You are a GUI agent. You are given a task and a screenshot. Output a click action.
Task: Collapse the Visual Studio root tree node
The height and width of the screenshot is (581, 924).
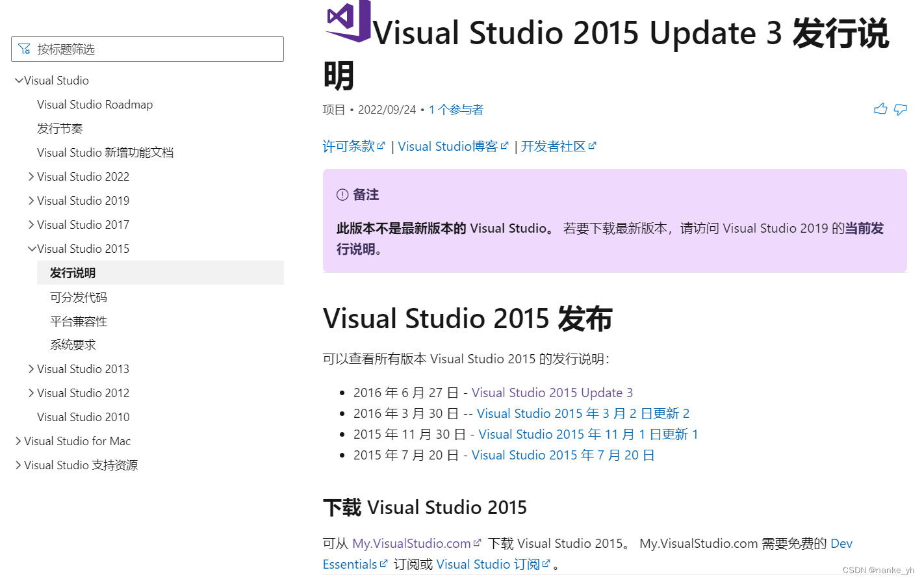(x=19, y=81)
